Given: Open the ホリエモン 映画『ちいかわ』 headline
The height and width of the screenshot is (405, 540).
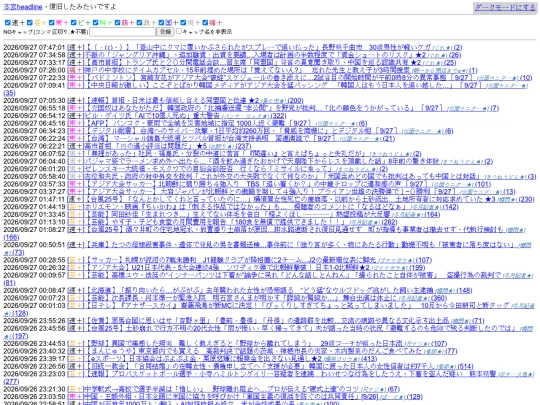Looking at the screenshot, I should 245,207.
